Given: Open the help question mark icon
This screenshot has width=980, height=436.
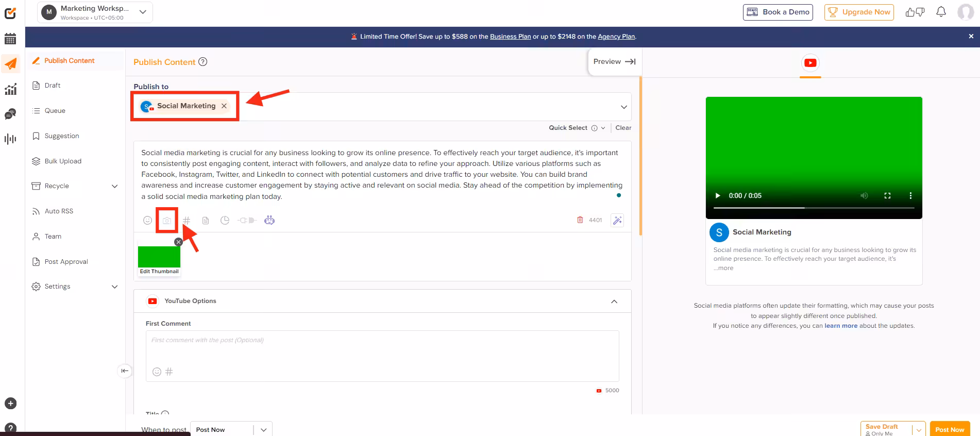Looking at the screenshot, I should coord(10,429).
